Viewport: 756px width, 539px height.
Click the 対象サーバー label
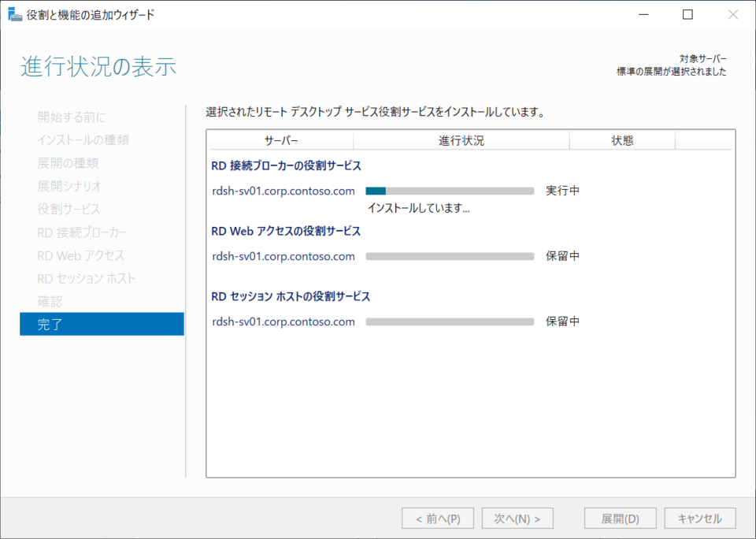(703, 59)
